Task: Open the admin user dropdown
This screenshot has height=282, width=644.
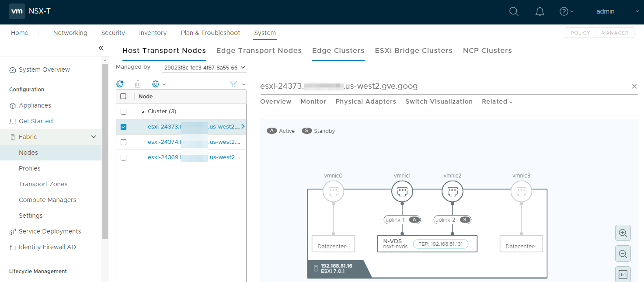Action: 617,11
